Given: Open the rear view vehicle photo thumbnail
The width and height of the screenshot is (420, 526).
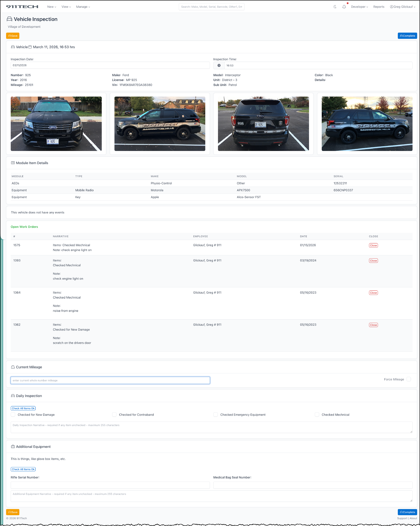Looking at the screenshot, I should (263, 124).
